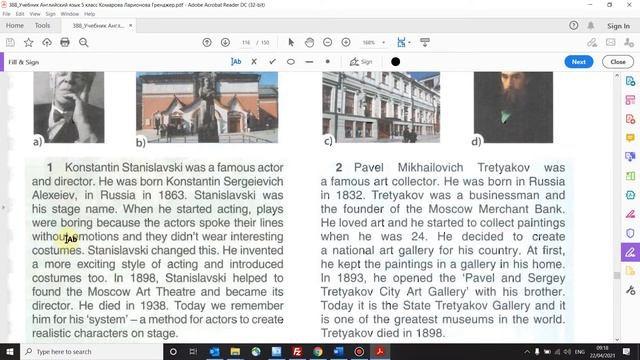Switch to the Home tab

click(x=15, y=25)
